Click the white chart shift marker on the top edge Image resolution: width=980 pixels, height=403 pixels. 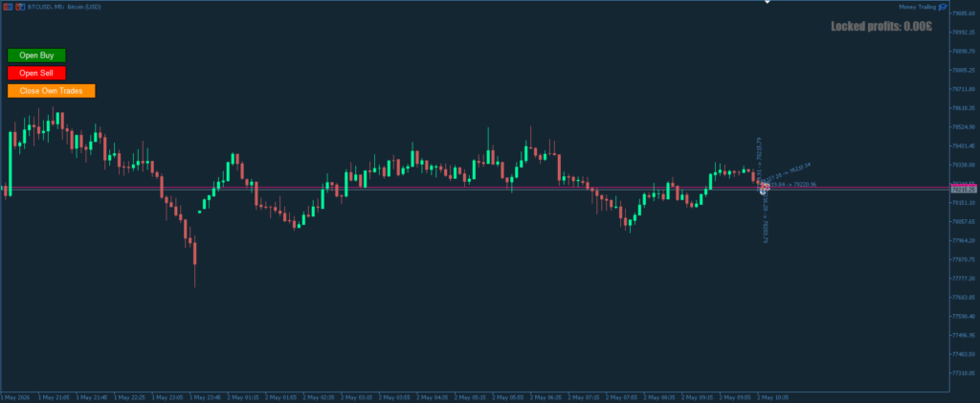click(768, 2)
